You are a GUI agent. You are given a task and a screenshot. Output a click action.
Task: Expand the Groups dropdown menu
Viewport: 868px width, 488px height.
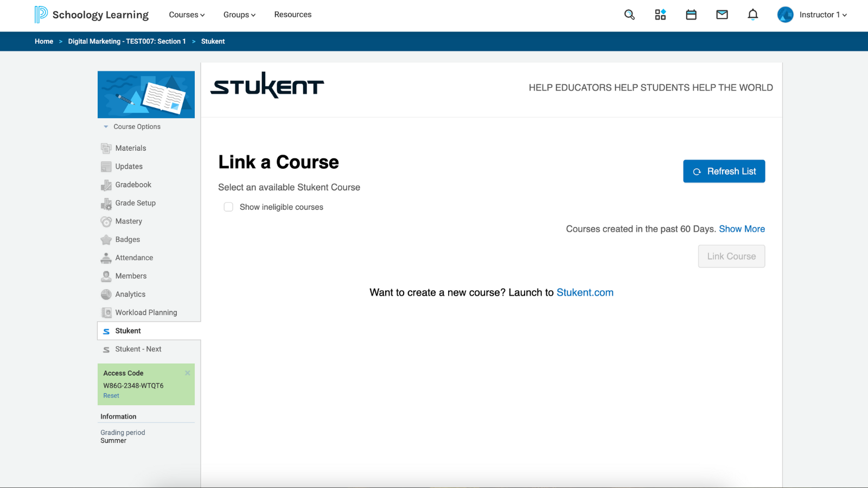[x=239, y=15]
